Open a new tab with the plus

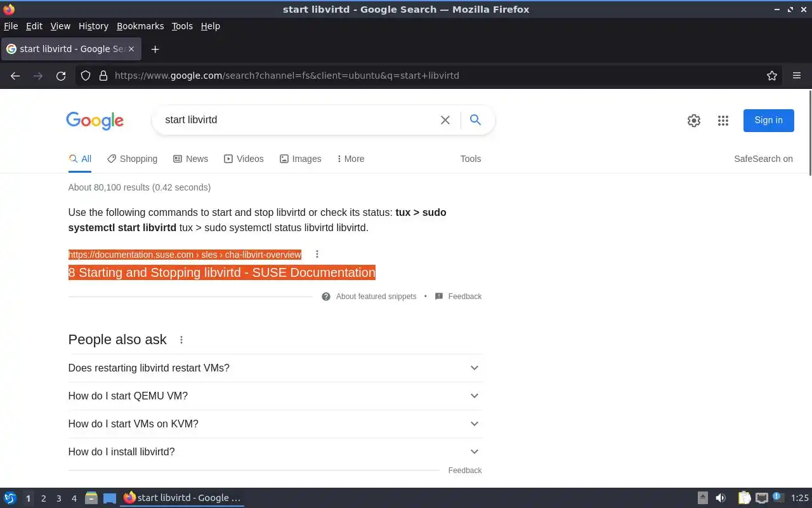coord(155,49)
